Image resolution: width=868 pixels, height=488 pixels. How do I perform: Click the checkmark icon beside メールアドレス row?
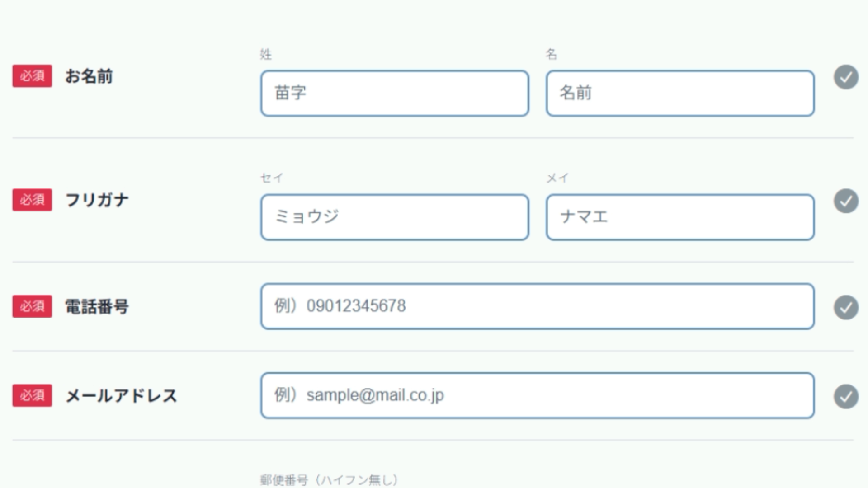tap(846, 396)
